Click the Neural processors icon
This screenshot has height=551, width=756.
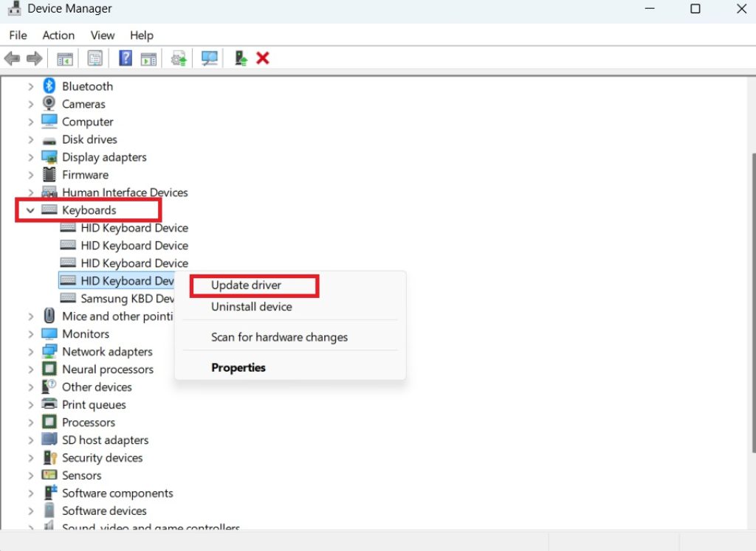coord(49,369)
